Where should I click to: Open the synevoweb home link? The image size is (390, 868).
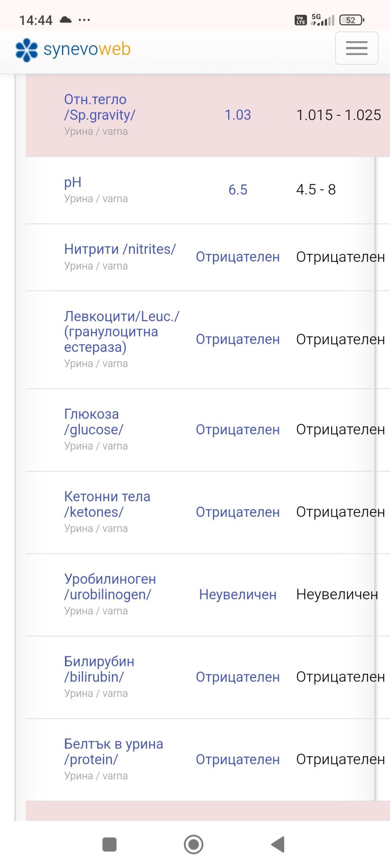pyautogui.click(x=87, y=50)
